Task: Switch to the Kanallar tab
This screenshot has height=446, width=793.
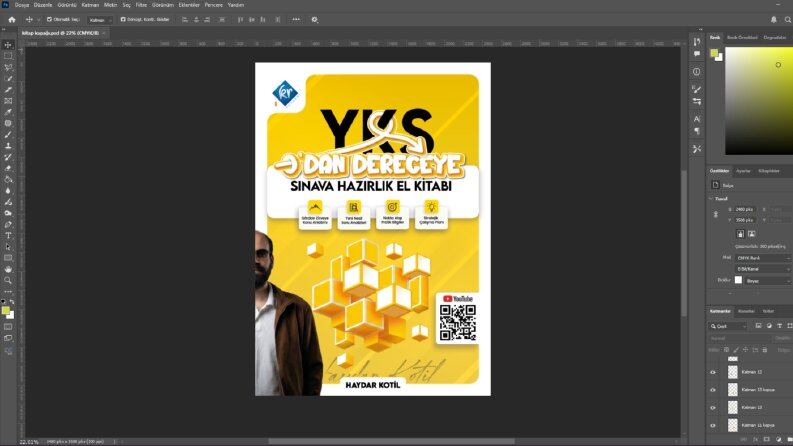Action: (746, 311)
